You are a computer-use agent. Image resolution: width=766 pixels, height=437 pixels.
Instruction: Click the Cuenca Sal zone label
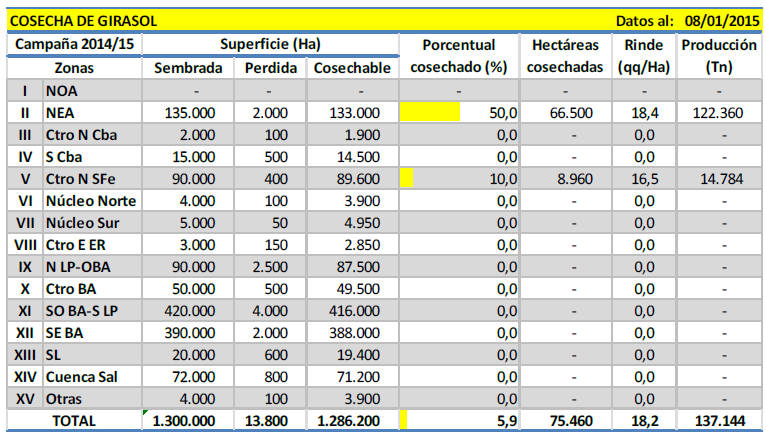pyautogui.click(x=83, y=377)
